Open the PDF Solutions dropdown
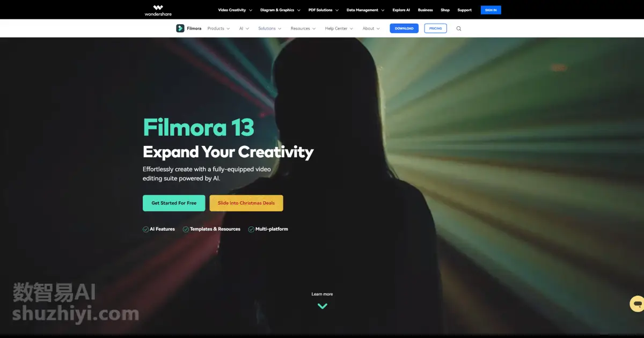The image size is (644, 338). (324, 10)
